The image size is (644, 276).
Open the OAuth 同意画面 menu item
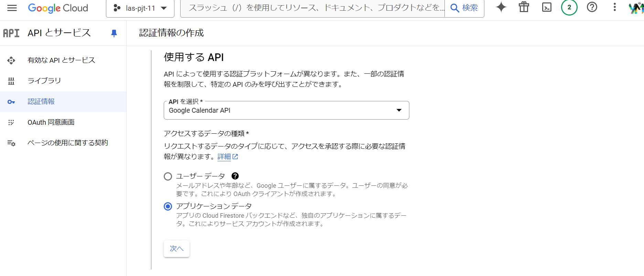tap(63, 122)
